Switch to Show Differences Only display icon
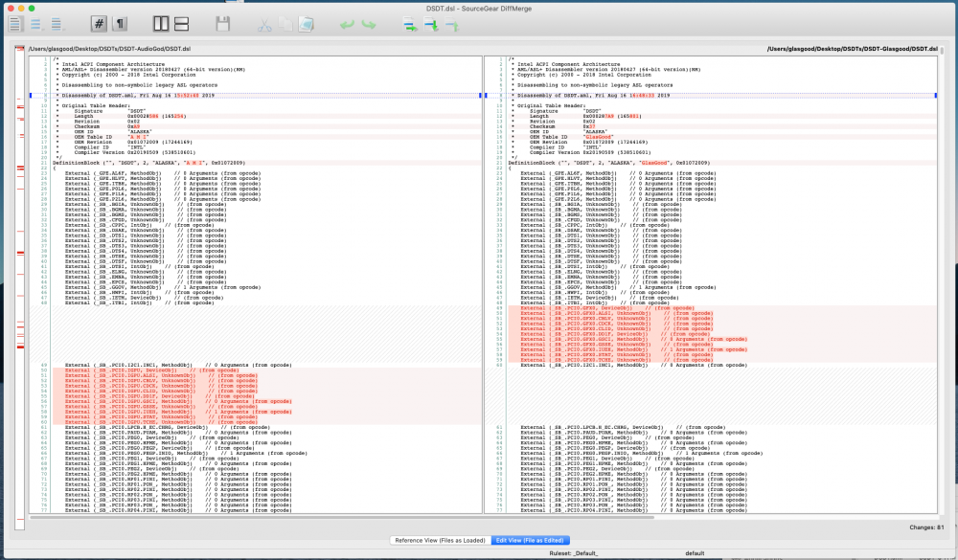This screenshot has height=560, width=958. coord(36,24)
